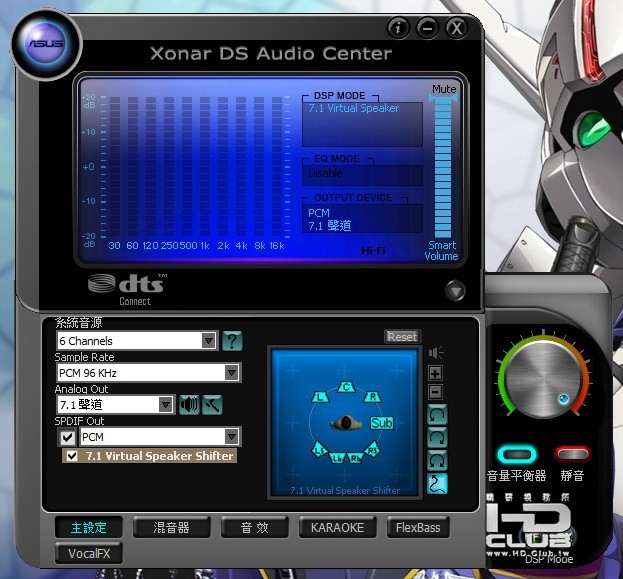The image size is (623, 579).
Task: Toggle the cyan Smart Volume (音量平衡器) button
Action: point(517,454)
